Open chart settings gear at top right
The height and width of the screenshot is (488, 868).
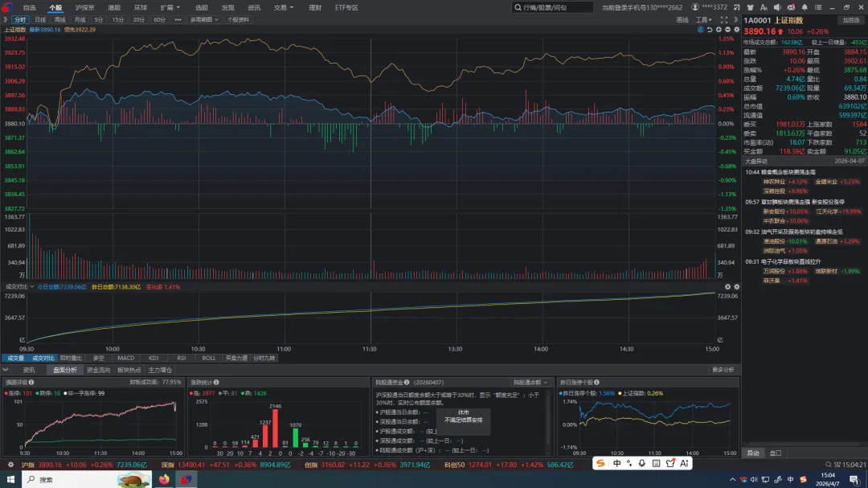736,30
